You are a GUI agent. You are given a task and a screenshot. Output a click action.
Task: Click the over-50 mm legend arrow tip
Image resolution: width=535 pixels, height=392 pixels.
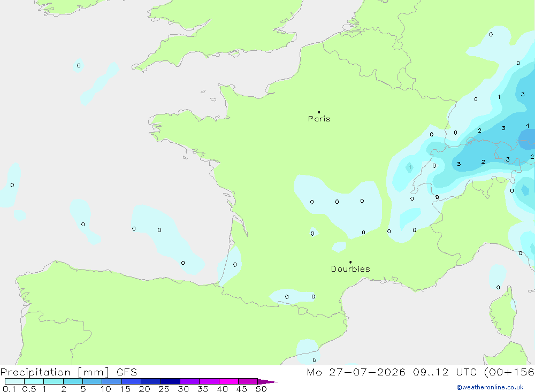(x=268, y=382)
